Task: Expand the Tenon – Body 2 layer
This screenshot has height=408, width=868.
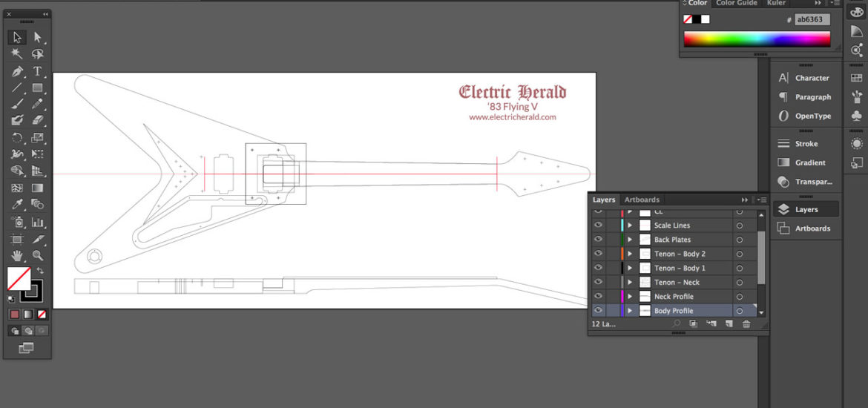Action: point(631,254)
